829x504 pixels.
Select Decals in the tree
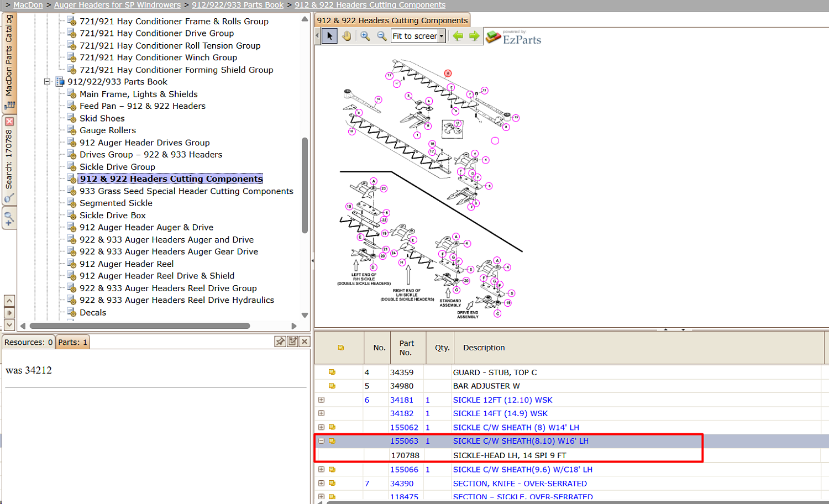(93, 313)
